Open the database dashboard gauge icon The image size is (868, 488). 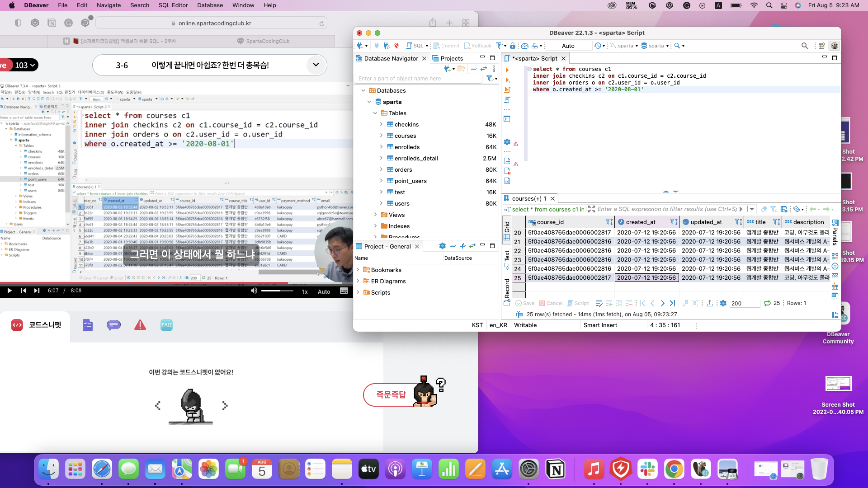[525, 46]
